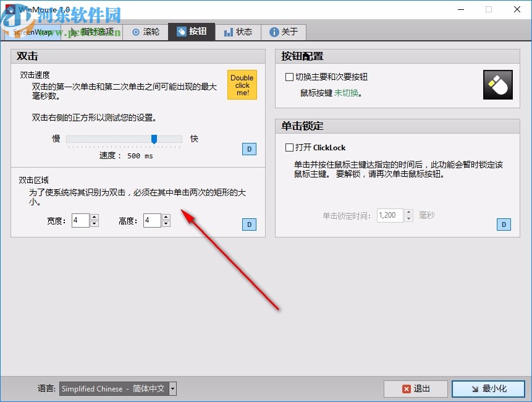The height and width of the screenshot is (402, 532).
Task: Open the 关于 about tab
Action: (284, 32)
